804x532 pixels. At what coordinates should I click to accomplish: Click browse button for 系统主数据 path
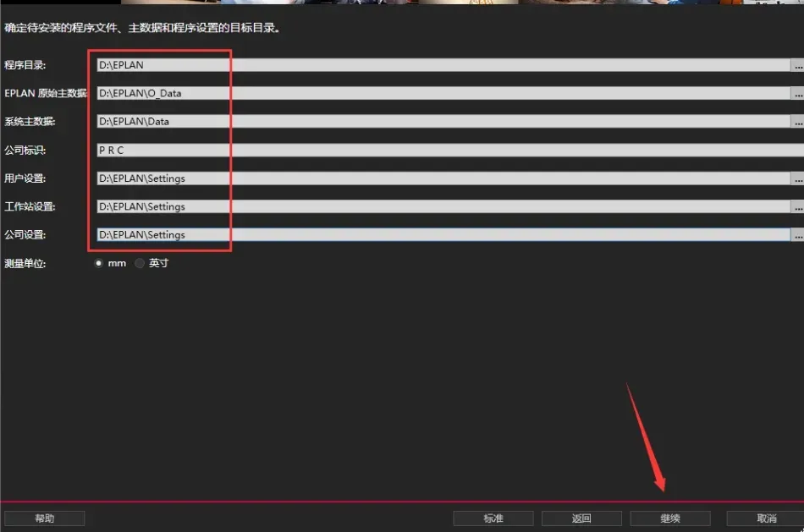(x=798, y=122)
